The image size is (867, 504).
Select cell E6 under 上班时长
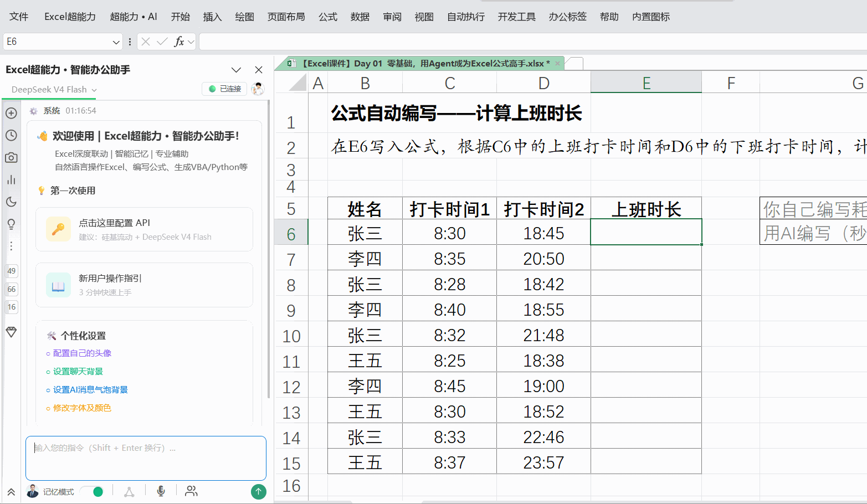coord(646,232)
